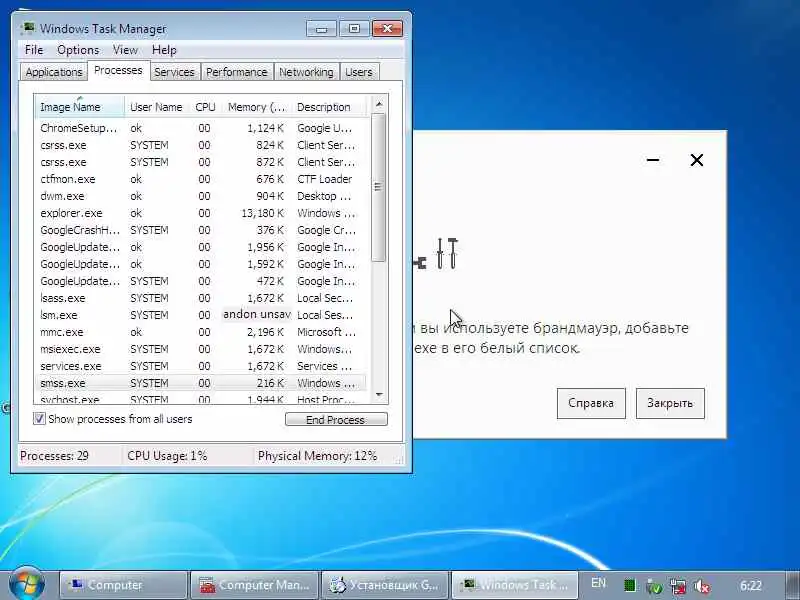Viewport: 800px width, 600px height.
Task: Switch to the Services tab
Action: pyautogui.click(x=174, y=72)
